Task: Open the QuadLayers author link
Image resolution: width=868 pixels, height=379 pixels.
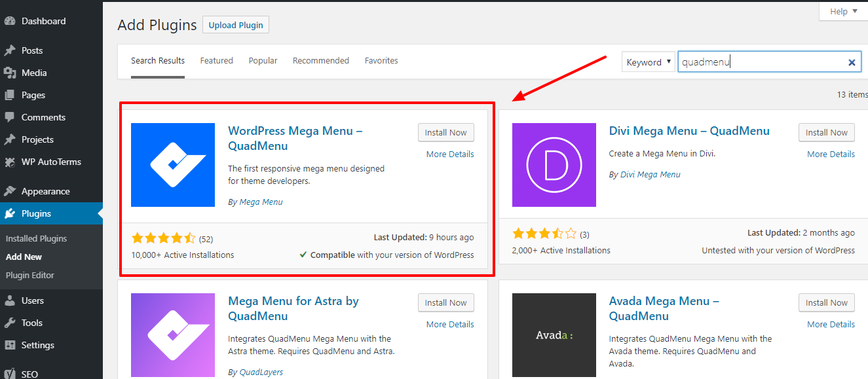Action: pos(261,372)
